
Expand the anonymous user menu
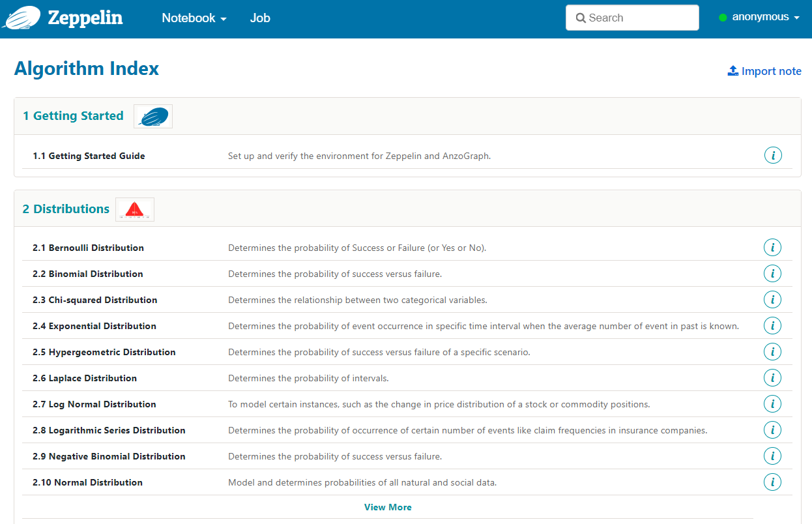coord(759,18)
